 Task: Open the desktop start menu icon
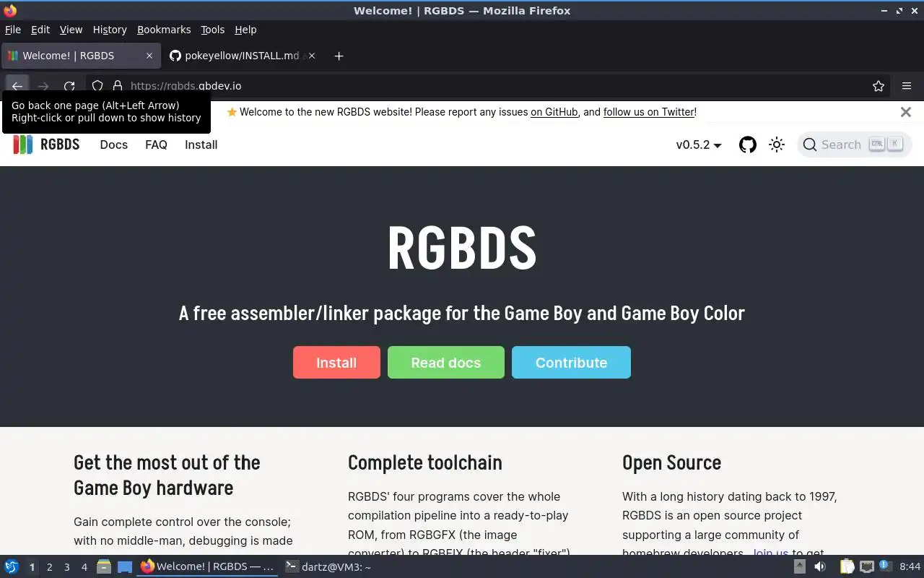click(x=12, y=567)
